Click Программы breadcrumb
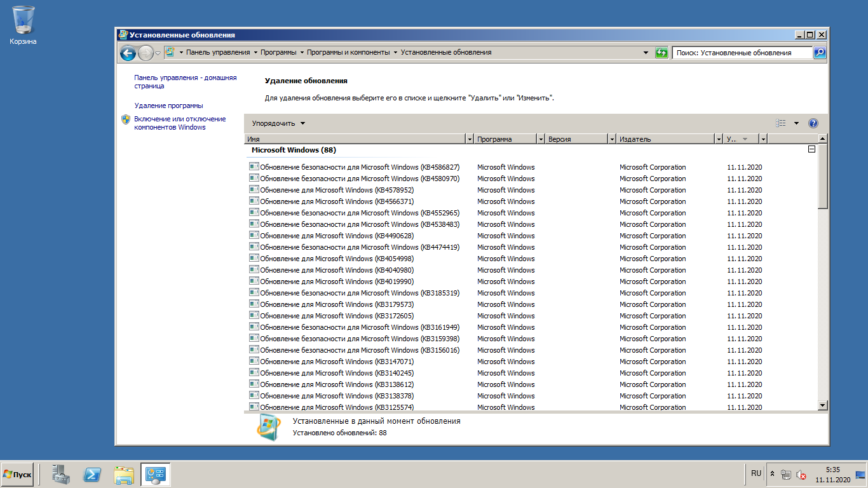The image size is (868, 488). [278, 53]
